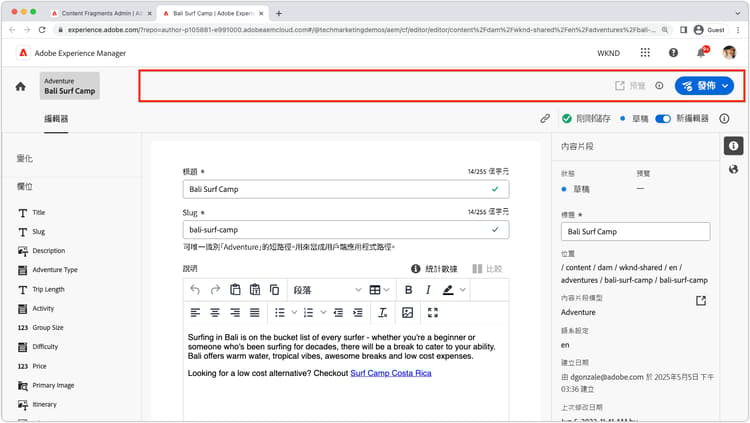Viewport: 750px width, 423px height.
Task: Justify the text
Action: (254, 312)
